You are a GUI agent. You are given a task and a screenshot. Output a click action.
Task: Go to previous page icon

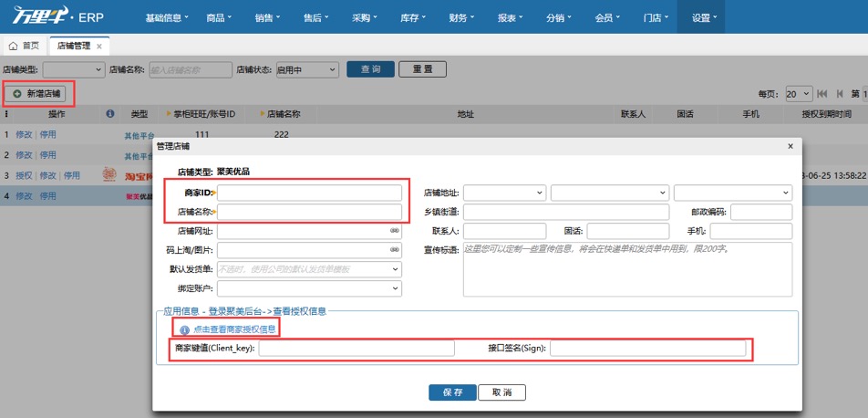(839, 94)
